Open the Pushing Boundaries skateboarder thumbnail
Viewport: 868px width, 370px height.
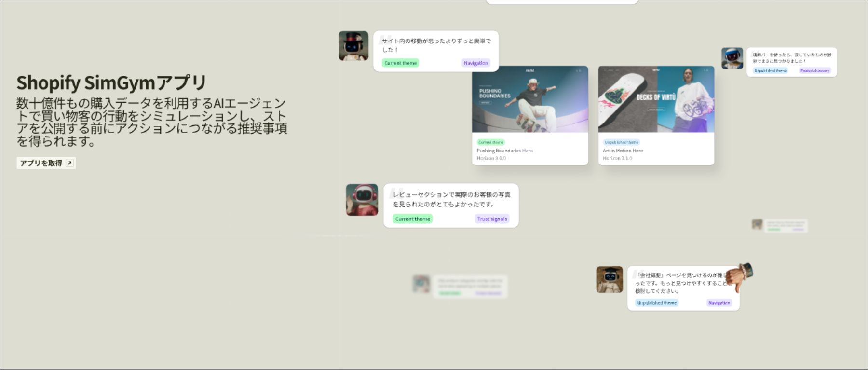tap(529, 99)
